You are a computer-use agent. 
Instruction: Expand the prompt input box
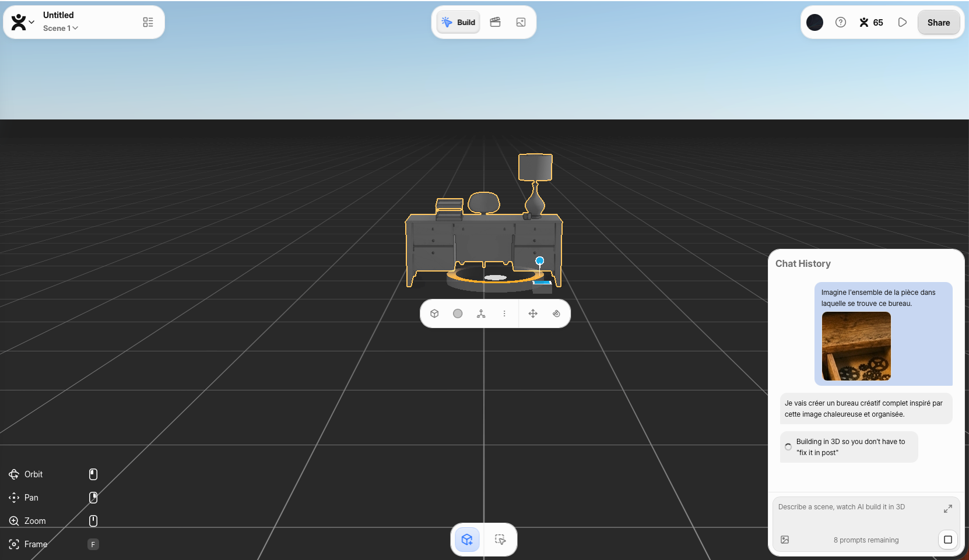947,509
